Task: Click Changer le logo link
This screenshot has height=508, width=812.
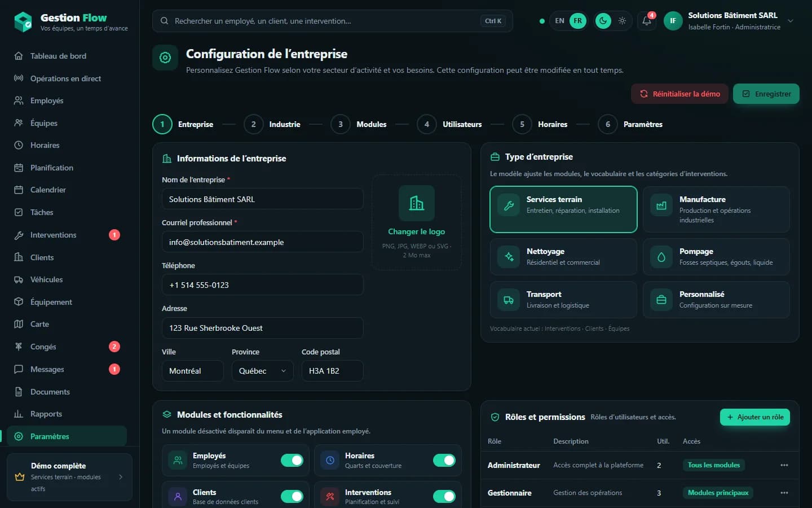Action: pos(416,231)
